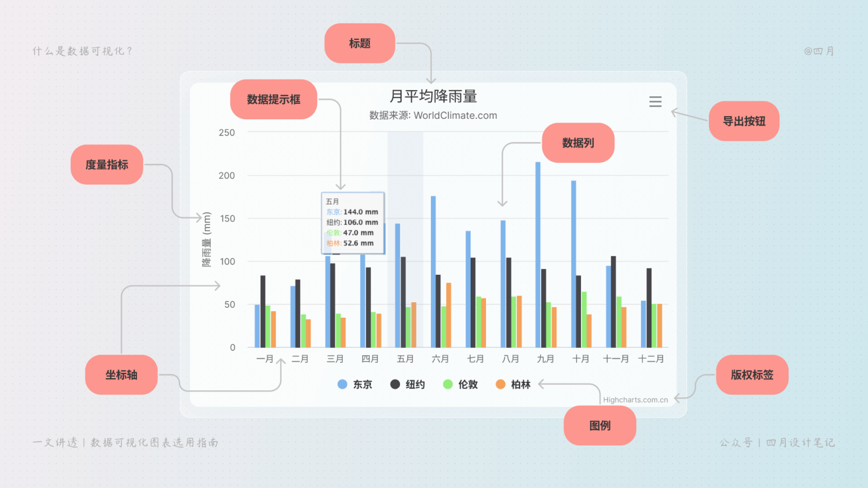Click the orange 柏林 bar for 六月
This screenshot has width=868, height=488.
(x=448, y=315)
